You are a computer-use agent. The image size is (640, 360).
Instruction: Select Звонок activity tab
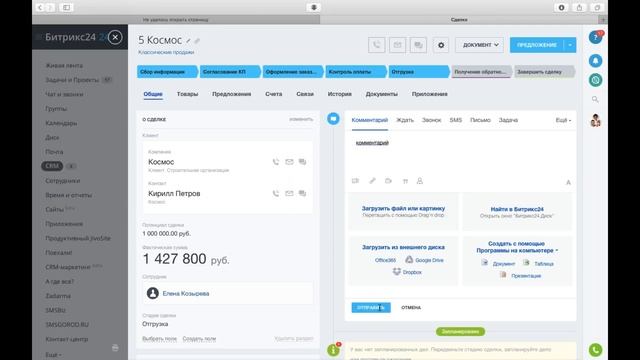[x=431, y=120]
